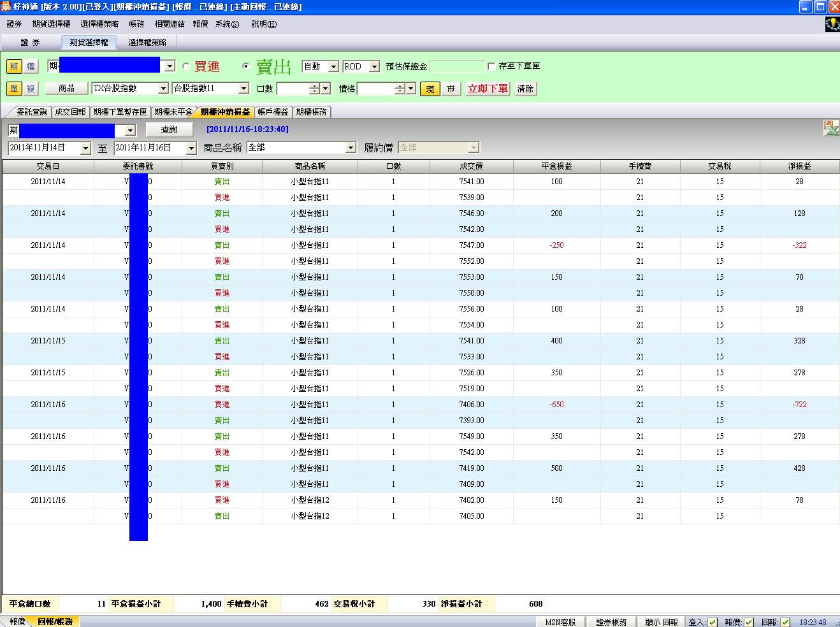Switch to the 證券 main tab

tap(30, 42)
